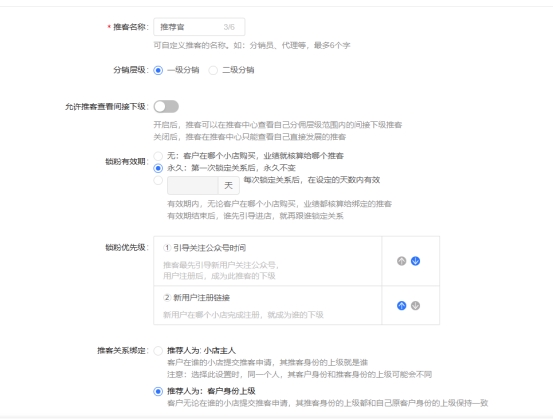Choose the custom days radio for 锁粉有效期
553x420 pixels.
pos(158,181)
